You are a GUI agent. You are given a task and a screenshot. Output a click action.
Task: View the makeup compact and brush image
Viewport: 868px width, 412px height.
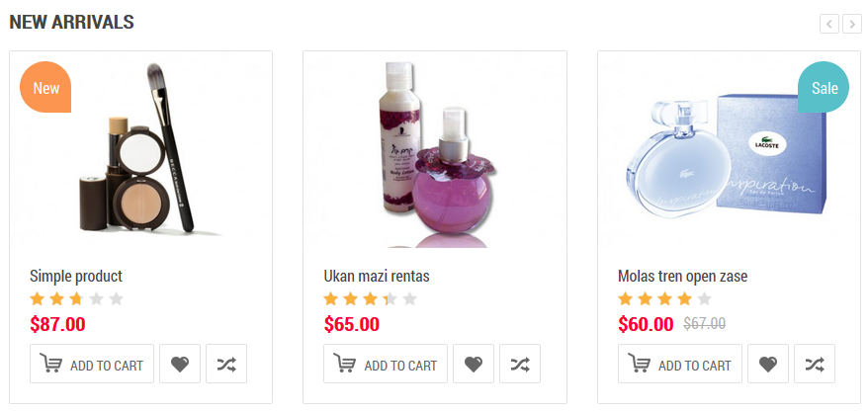[x=141, y=149]
